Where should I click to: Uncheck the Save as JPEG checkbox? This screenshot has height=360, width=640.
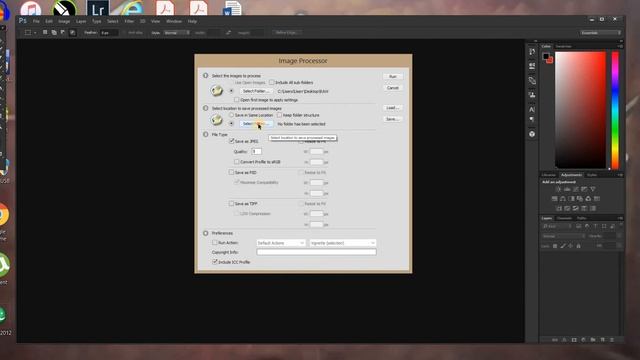pos(231,141)
